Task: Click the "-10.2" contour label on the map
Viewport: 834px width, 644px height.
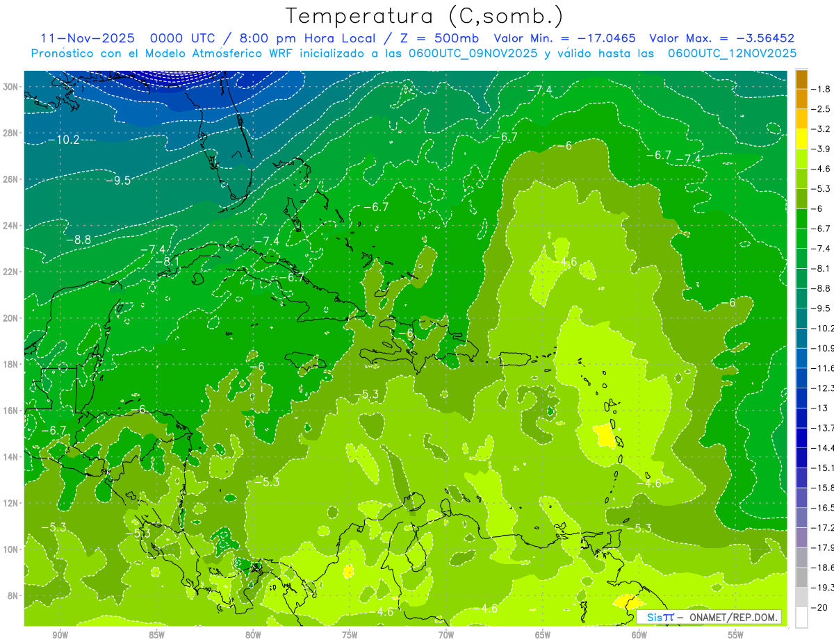Action: tap(64, 140)
